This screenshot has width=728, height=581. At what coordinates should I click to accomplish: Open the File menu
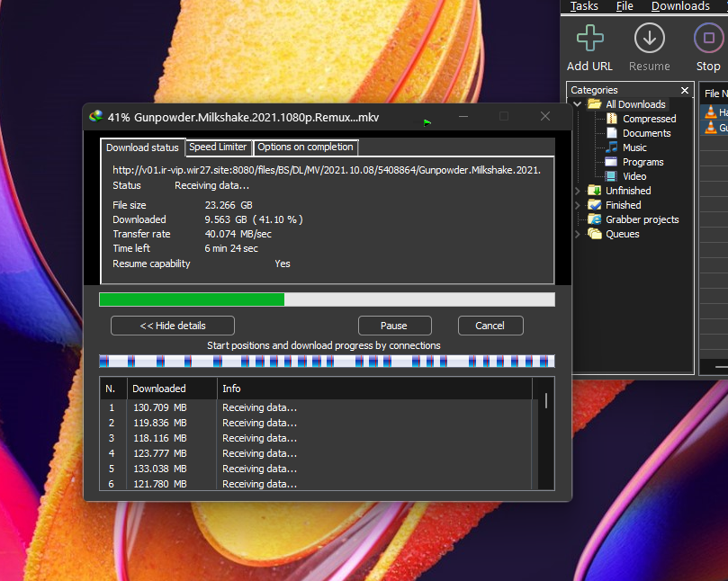coord(625,6)
